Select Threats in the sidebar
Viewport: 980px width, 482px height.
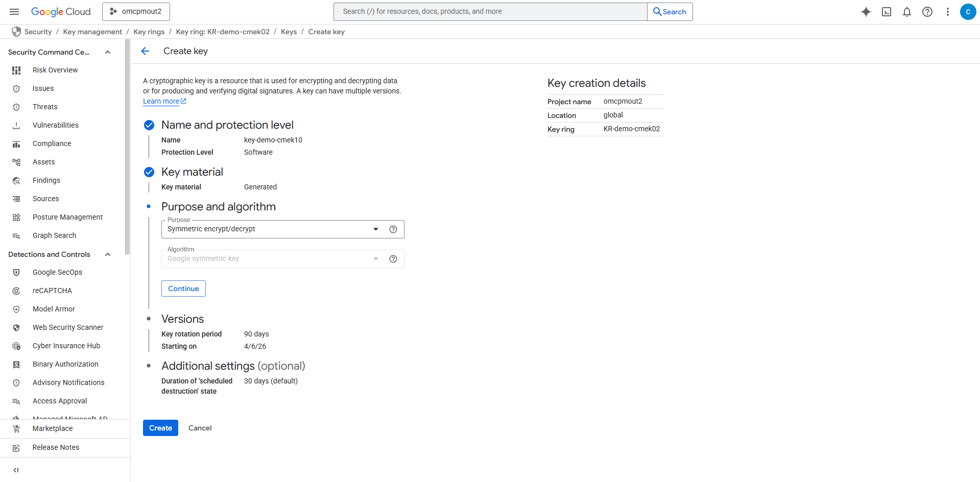click(x=45, y=107)
